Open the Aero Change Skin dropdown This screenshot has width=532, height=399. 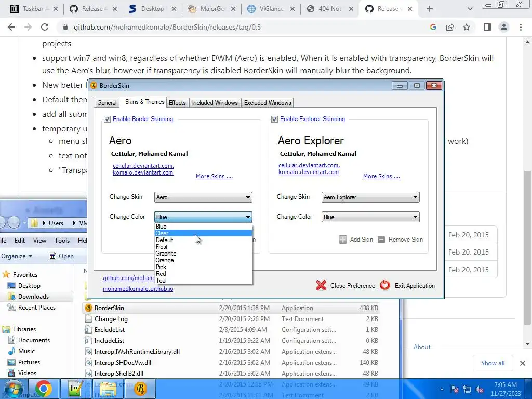[x=203, y=197]
